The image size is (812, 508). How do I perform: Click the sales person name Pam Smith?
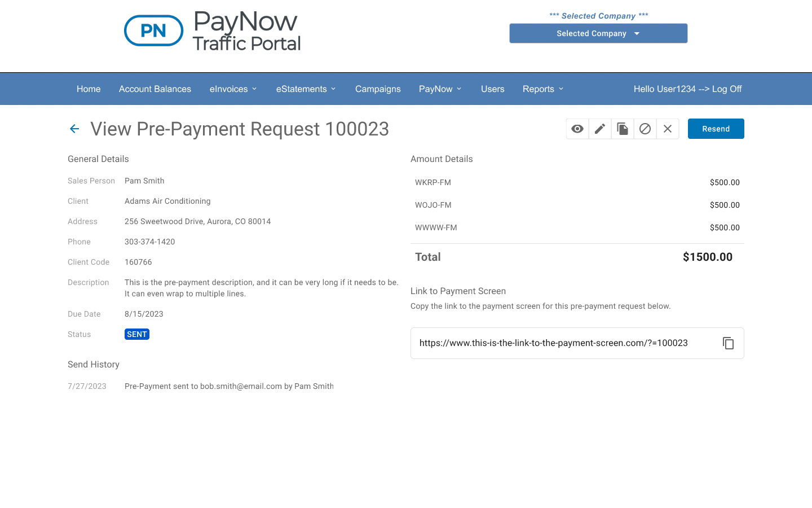pyautogui.click(x=144, y=181)
